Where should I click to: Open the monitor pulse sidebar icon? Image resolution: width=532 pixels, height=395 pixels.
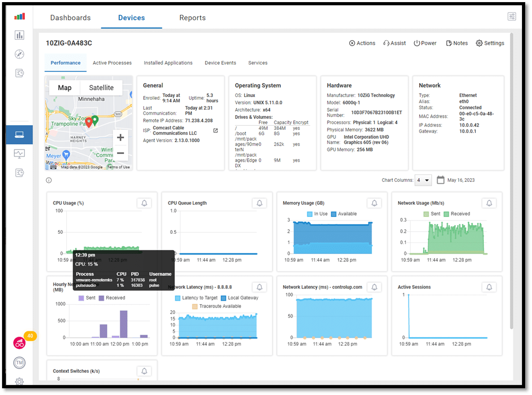[x=19, y=154]
